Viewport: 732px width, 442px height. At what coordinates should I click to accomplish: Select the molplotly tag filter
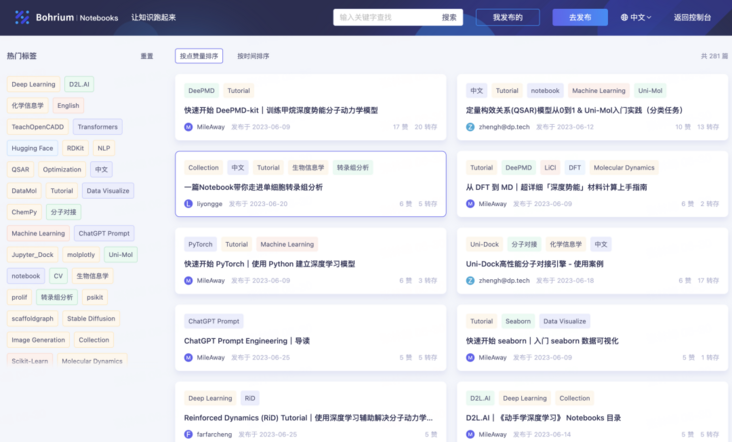pos(81,255)
